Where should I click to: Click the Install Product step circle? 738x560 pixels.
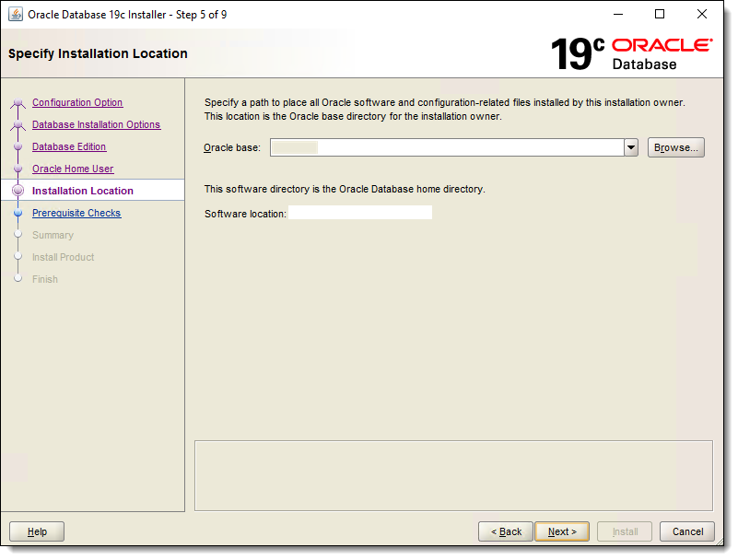pos(18,257)
